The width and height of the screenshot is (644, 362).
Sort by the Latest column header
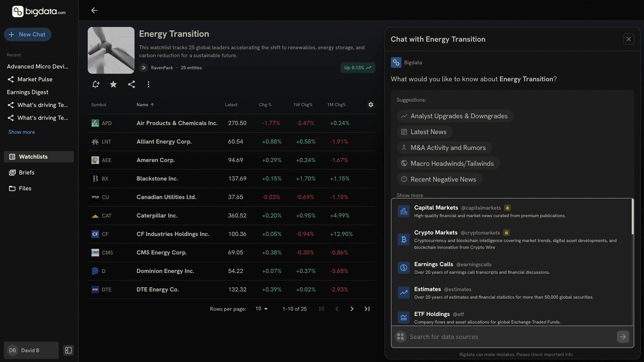tap(231, 105)
